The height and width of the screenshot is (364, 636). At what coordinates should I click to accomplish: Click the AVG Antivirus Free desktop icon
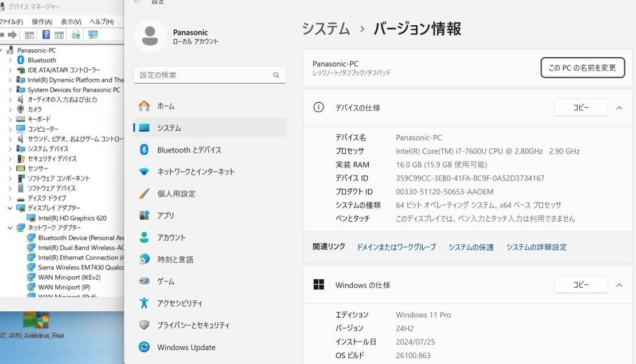point(36,325)
